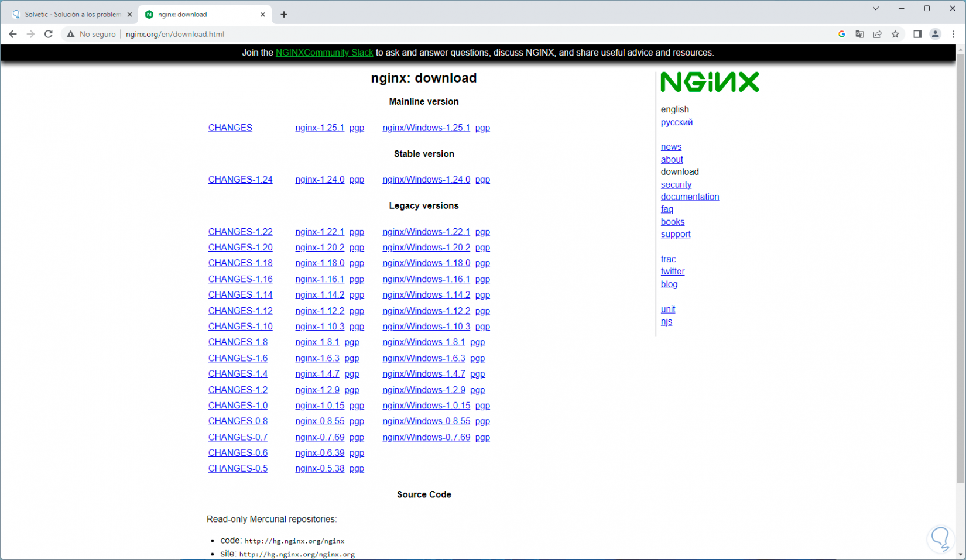Image resolution: width=966 pixels, height=560 pixels.
Task: Go back to the previous page
Action: (13, 34)
